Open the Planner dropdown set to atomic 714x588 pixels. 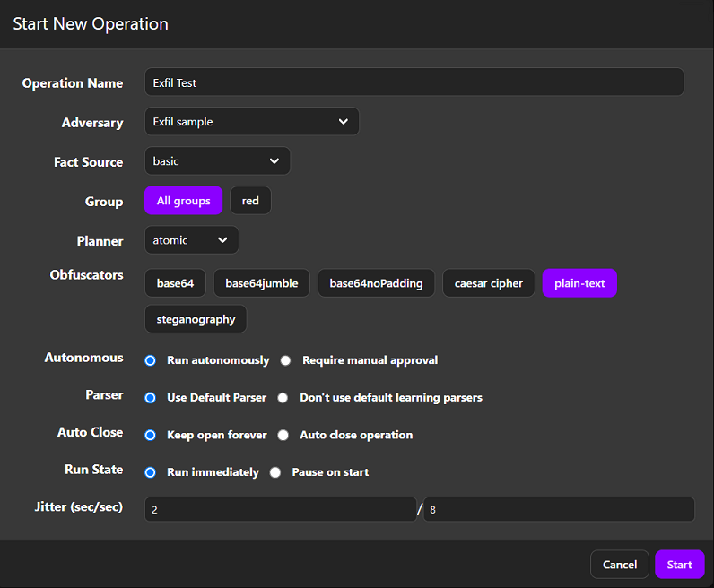[x=191, y=240]
